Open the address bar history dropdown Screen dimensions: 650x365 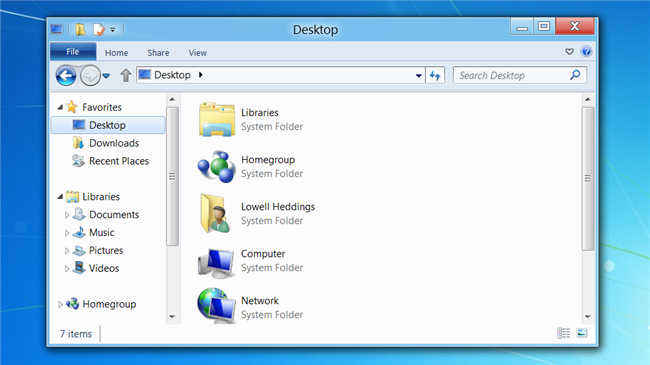pos(418,75)
